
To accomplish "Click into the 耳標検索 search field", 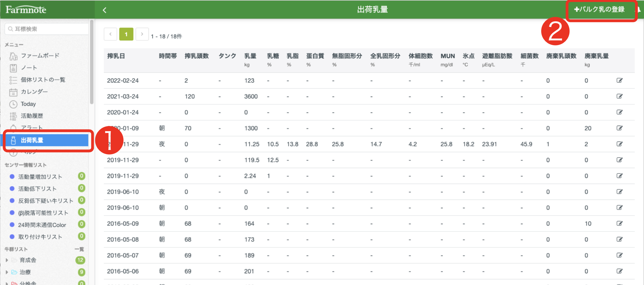I will pyautogui.click(x=47, y=29).
